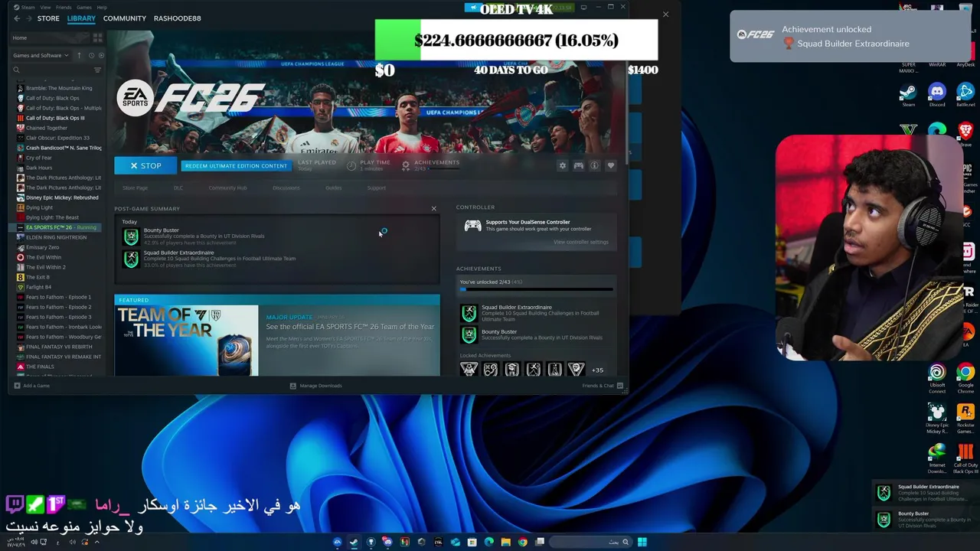Show recent games via clock icon
The width and height of the screenshot is (980, 551).
[x=91, y=55]
